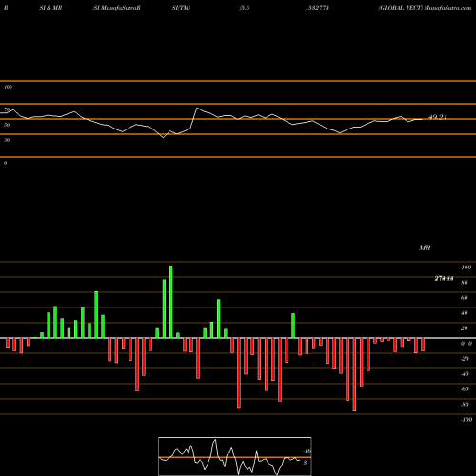Click the '-40' label on MR scale
The height and width of the screenshot is (476, 476).
[x=465, y=374]
